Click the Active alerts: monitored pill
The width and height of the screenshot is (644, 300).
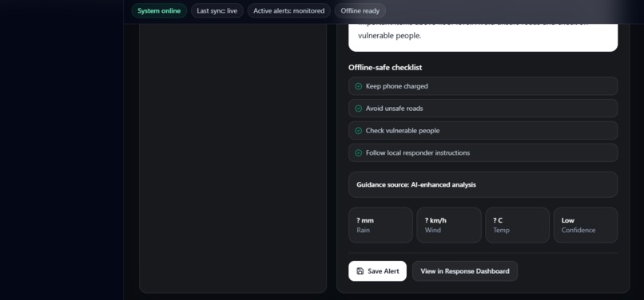pos(288,10)
